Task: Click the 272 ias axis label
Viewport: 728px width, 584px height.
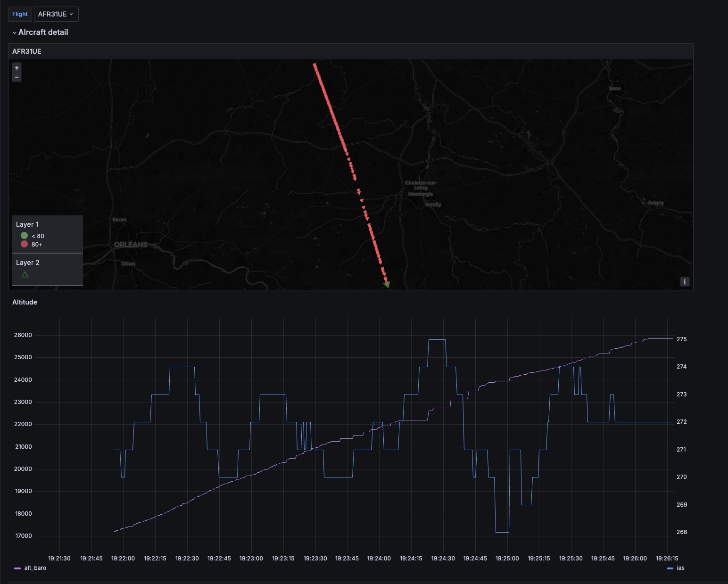Action: click(x=682, y=422)
